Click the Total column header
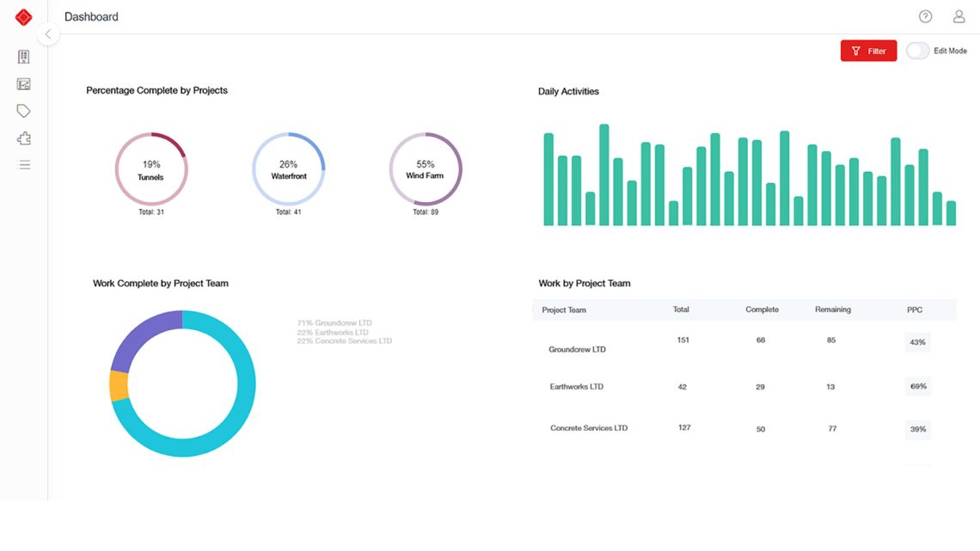This screenshot has width=980, height=551. (x=682, y=309)
